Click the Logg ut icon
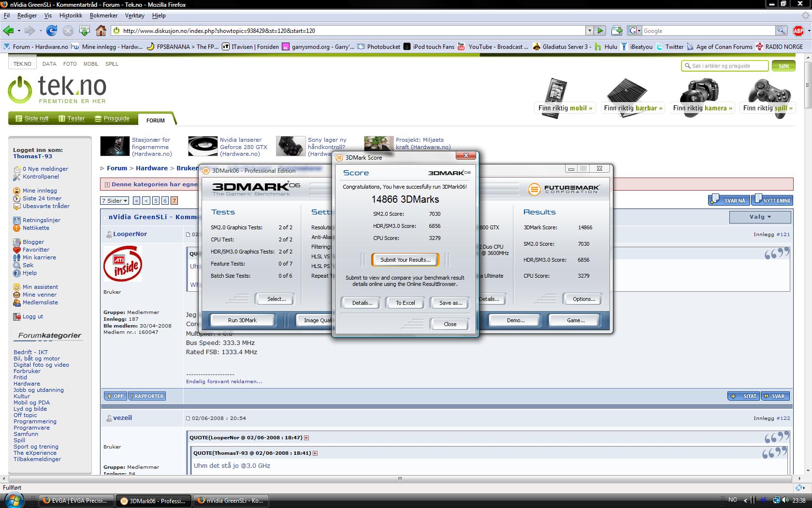The height and width of the screenshot is (508, 812). [17, 316]
